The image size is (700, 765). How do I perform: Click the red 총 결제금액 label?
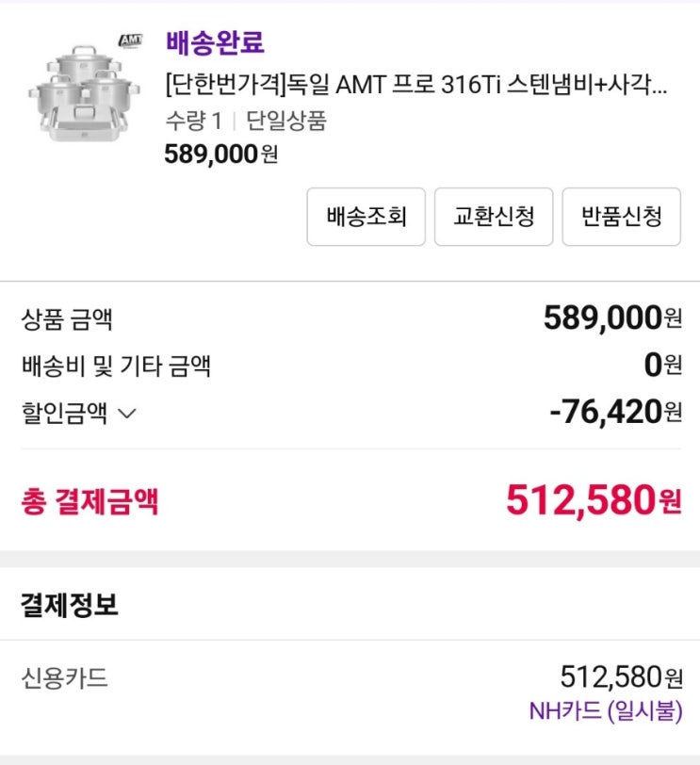90,501
